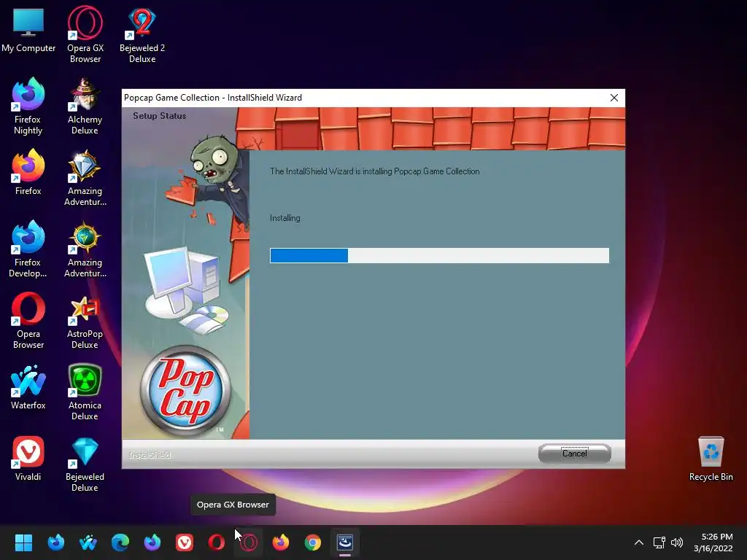Screen dimensions: 747x560
Task: Select the Amazing Adventures icon with globe
Action: point(85,249)
